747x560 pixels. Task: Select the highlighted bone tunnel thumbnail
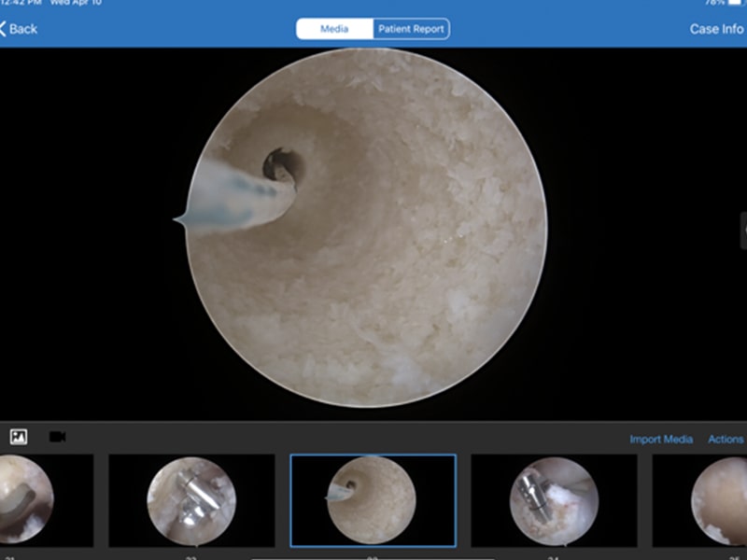[373, 500]
